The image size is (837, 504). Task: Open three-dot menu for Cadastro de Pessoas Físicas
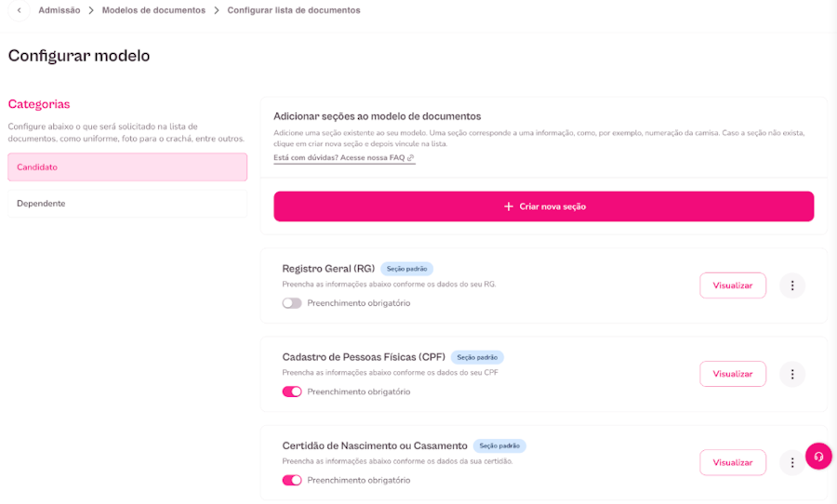tap(792, 374)
